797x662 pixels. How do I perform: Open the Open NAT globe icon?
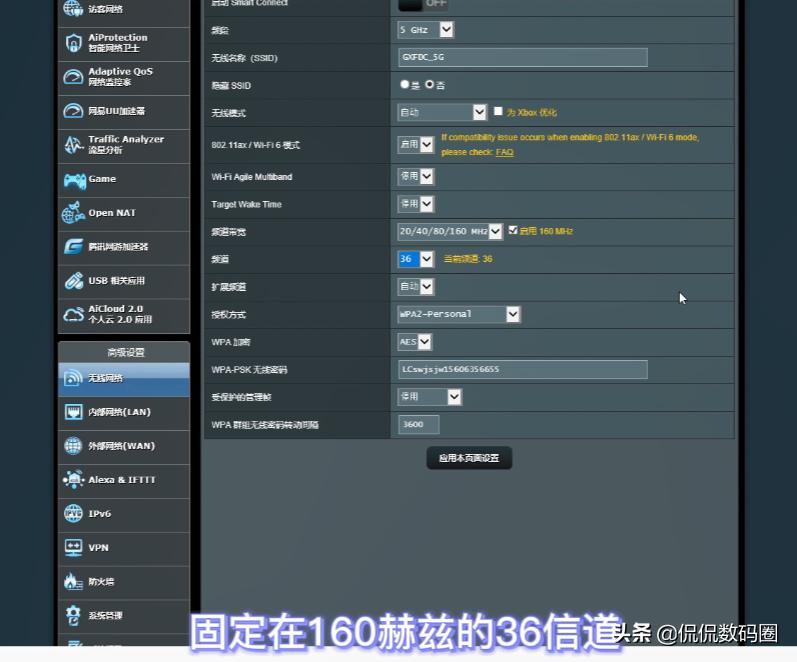(73, 213)
